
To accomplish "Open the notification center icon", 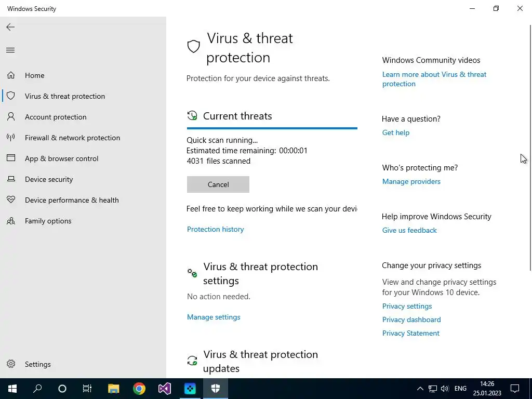I will (515, 389).
